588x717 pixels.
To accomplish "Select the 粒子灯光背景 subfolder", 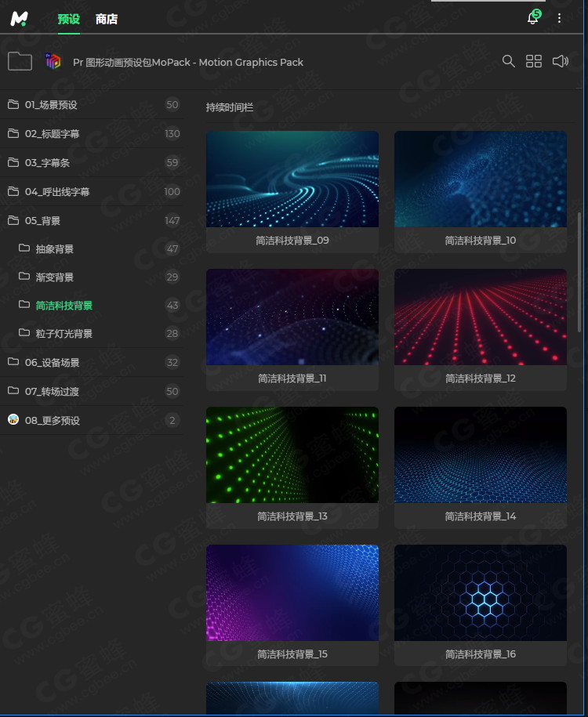I will click(92, 333).
